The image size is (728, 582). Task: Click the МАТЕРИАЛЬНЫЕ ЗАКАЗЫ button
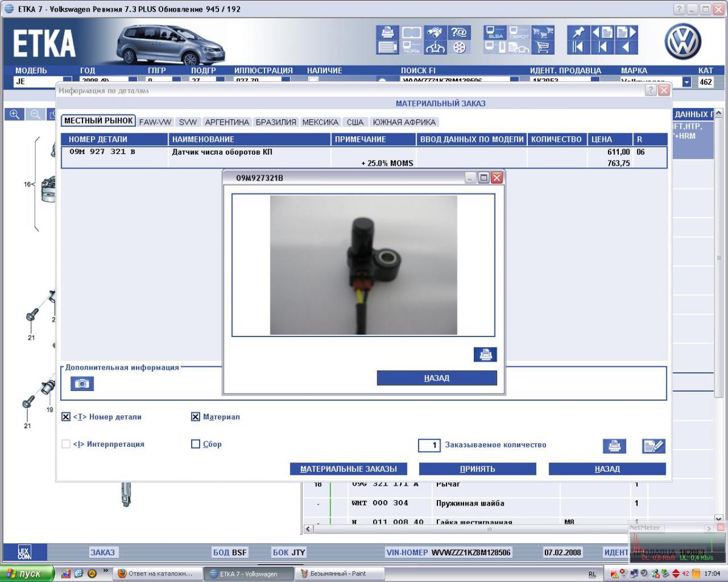coord(348,469)
